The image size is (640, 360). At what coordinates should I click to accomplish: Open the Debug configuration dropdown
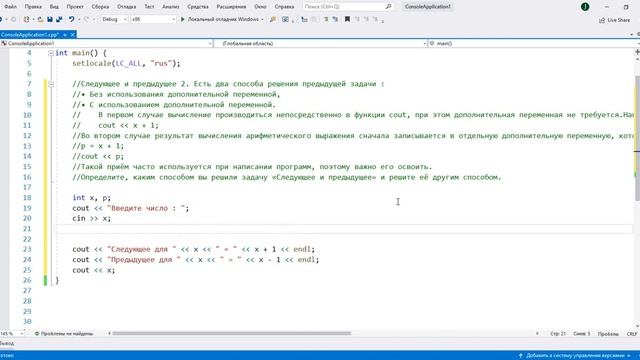tap(114, 19)
